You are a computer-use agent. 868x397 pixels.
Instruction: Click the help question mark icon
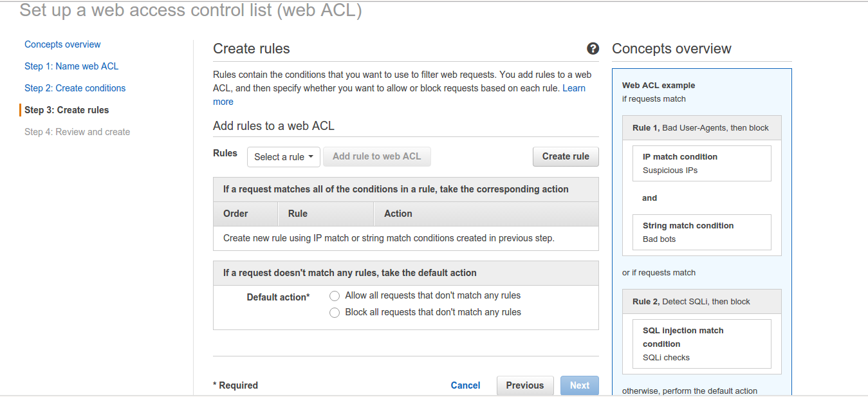click(593, 49)
